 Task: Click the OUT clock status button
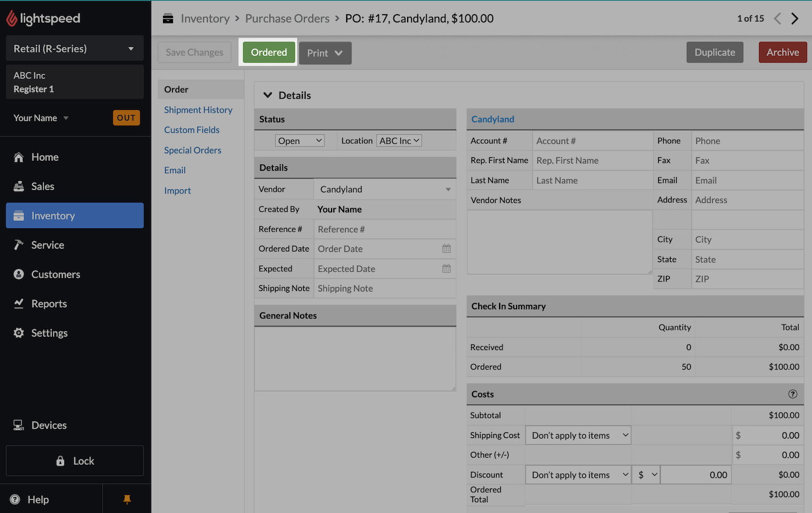click(x=126, y=118)
